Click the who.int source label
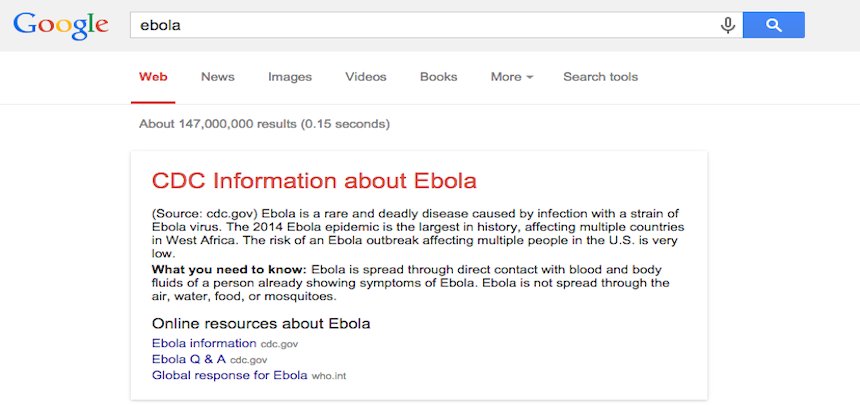 [x=329, y=376]
